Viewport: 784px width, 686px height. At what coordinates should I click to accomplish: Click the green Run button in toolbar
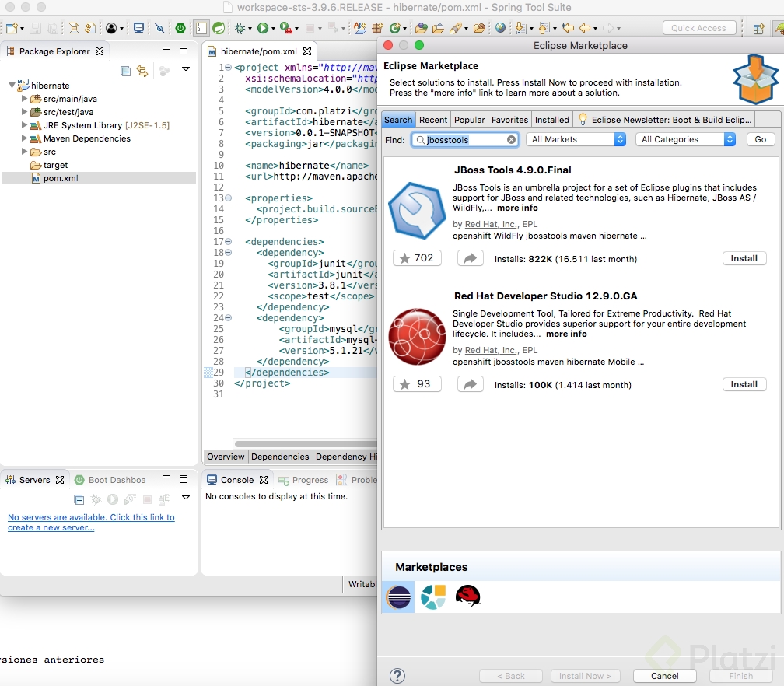click(x=263, y=28)
